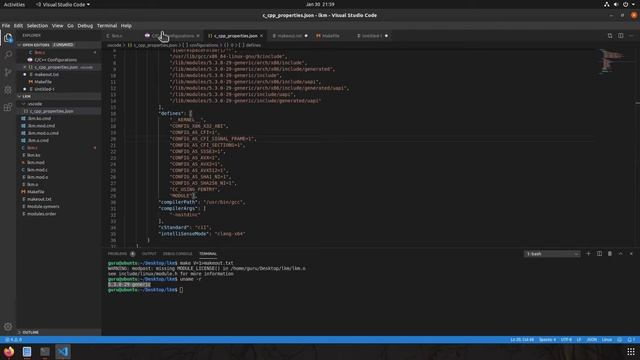Collapse the .vscode folder
The image size is (640, 360).
[60, 104]
